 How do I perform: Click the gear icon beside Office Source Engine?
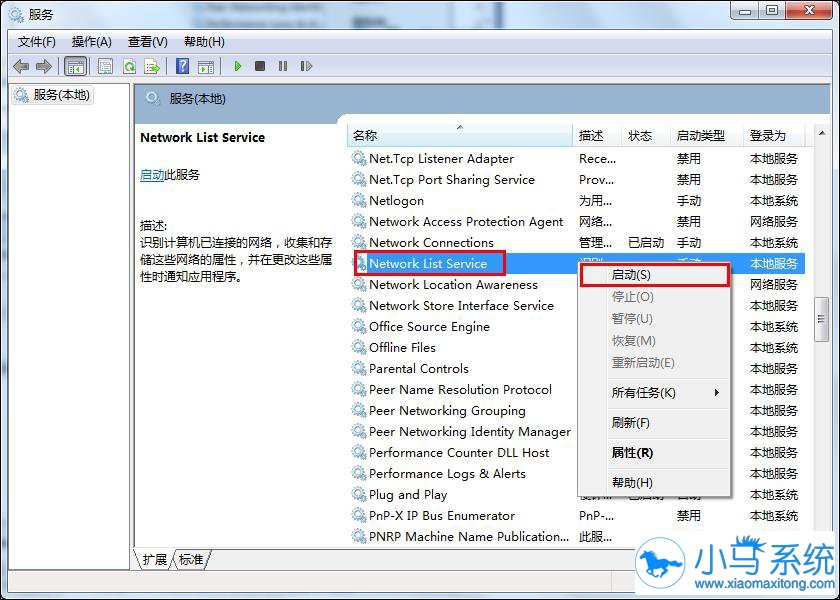tap(358, 326)
